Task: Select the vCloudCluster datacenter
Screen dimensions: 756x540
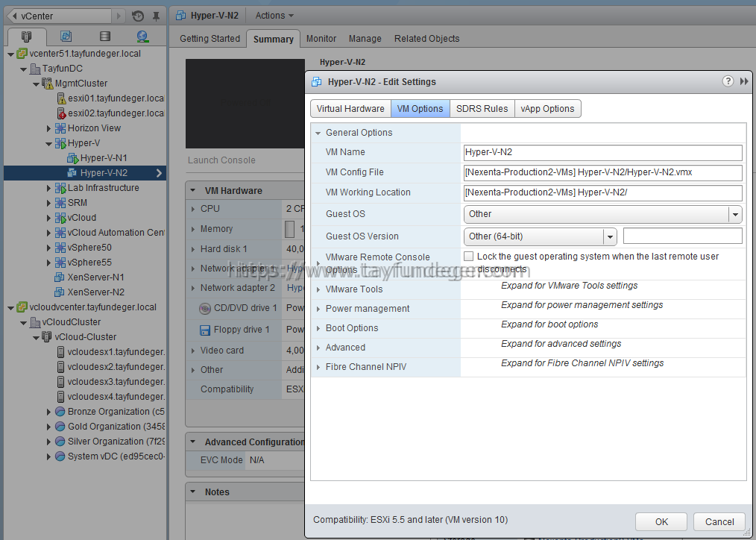Action: pos(72,322)
